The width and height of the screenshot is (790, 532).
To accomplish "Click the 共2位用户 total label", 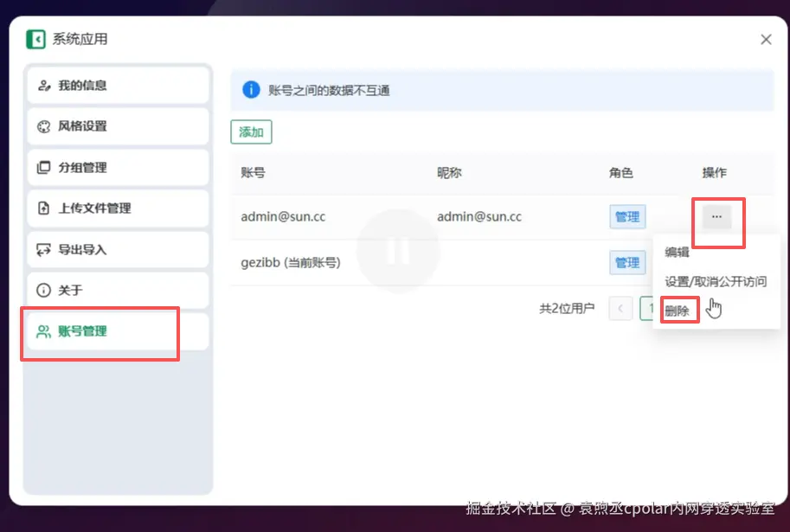I will 567,308.
